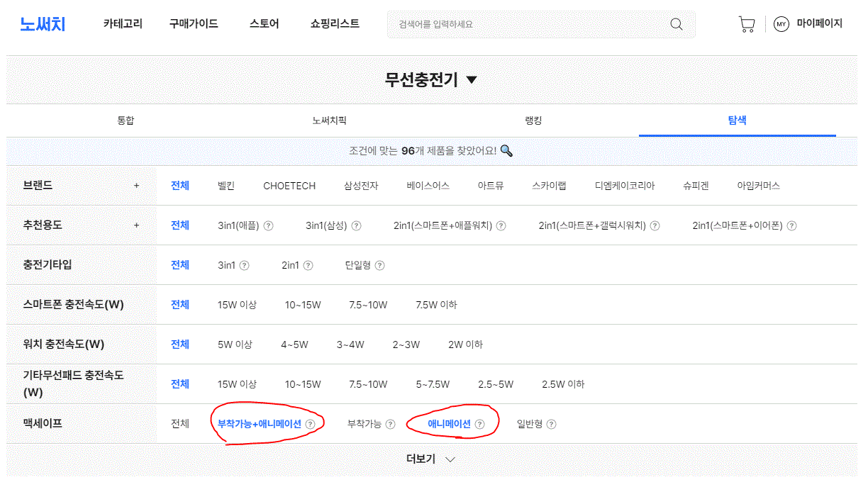Open the shopping cart
The image size is (868, 487).
[x=746, y=24]
